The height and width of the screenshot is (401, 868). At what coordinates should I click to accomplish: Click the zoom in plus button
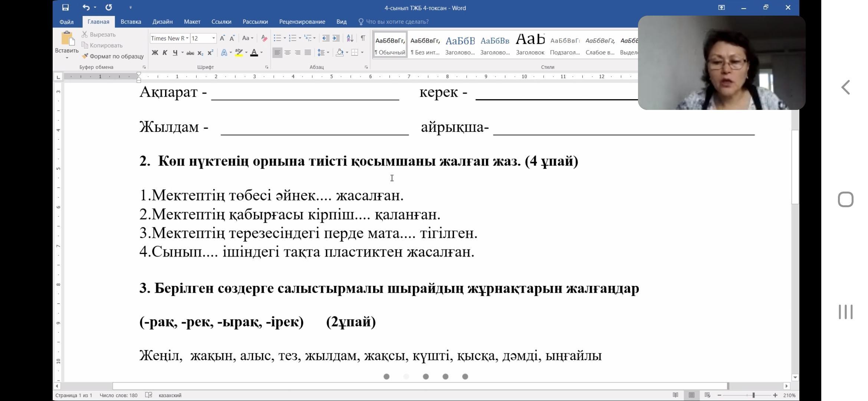point(775,395)
